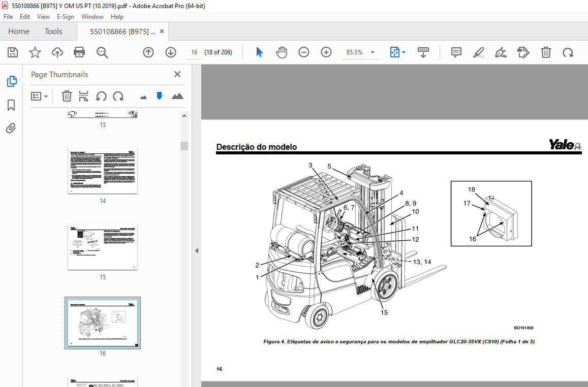This screenshot has height=387, width=588.
Task: Open the fill and edit tool
Action: pos(523,52)
